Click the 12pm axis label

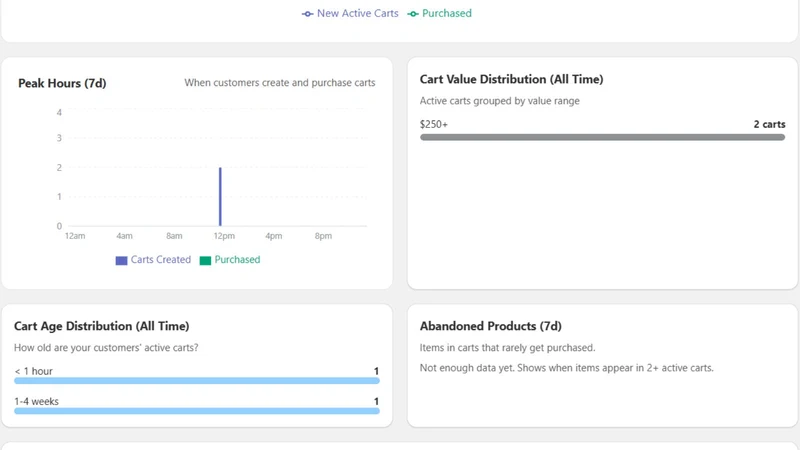click(224, 236)
